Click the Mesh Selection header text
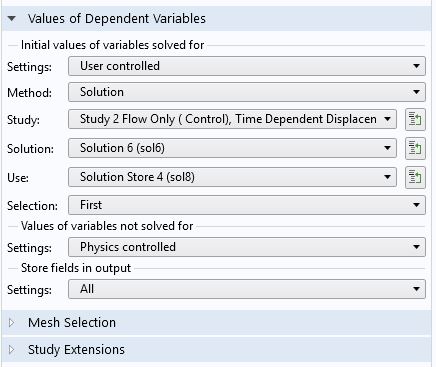436x367 pixels. 72,323
